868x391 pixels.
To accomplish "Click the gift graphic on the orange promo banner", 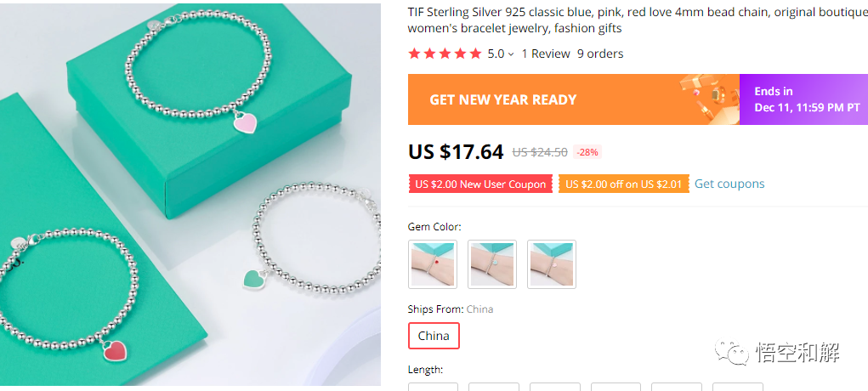I will [708, 99].
